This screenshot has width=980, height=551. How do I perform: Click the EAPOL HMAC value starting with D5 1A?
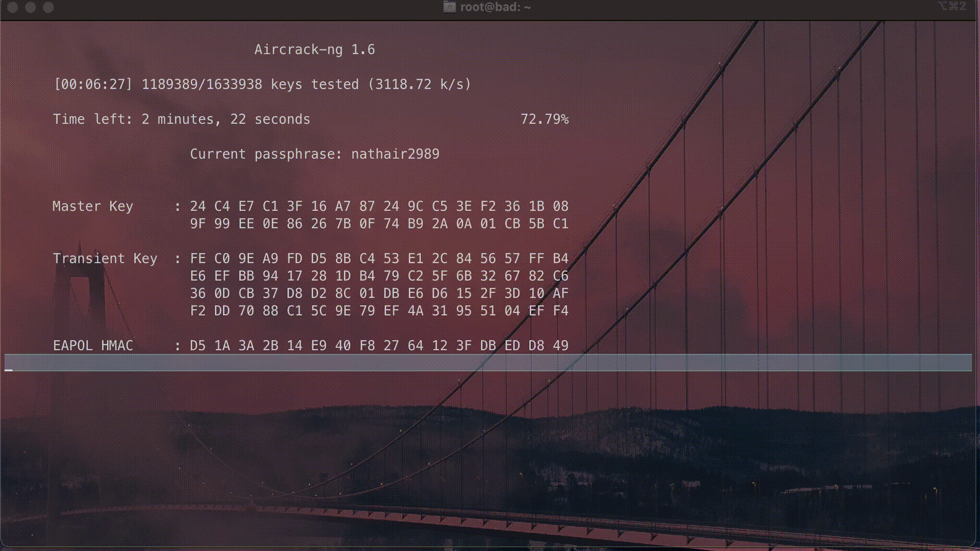tap(379, 345)
